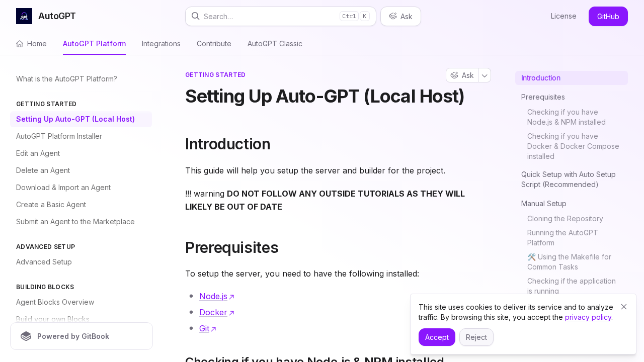Open the privacy policy link
Image resolution: width=644 pixels, height=362 pixels.
(588, 317)
